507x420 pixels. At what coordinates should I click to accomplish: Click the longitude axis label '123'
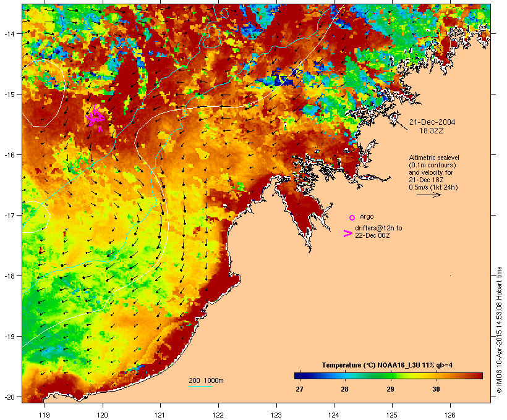tap(276, 415)
